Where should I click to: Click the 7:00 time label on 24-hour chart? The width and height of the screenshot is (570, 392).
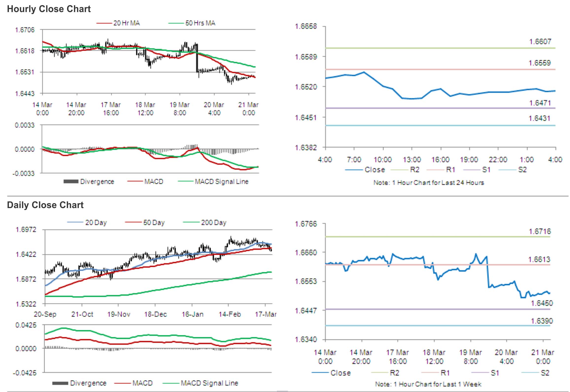354,160
